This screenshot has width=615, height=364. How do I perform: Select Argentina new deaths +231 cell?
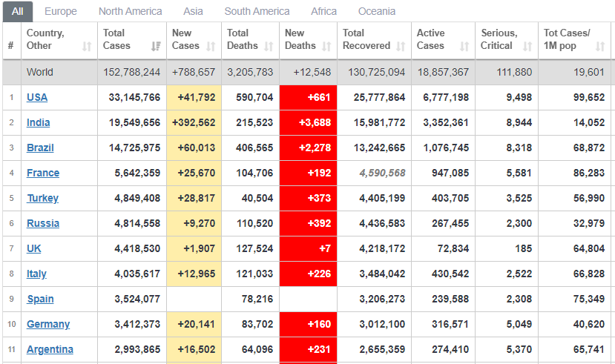pyautogui.click(x=309, y=349)
